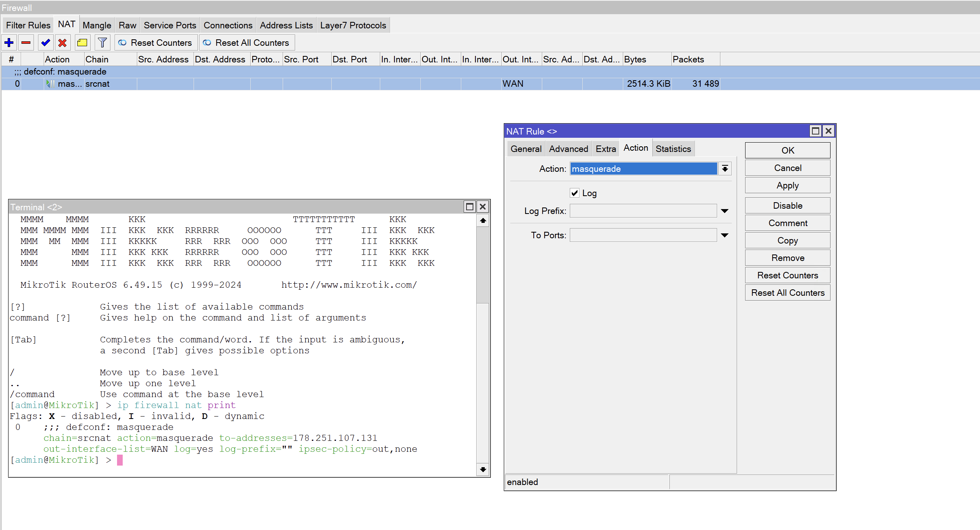
Task: Expand the Log Prefix dropdown arrow
Action: click(x=724, y=211)
